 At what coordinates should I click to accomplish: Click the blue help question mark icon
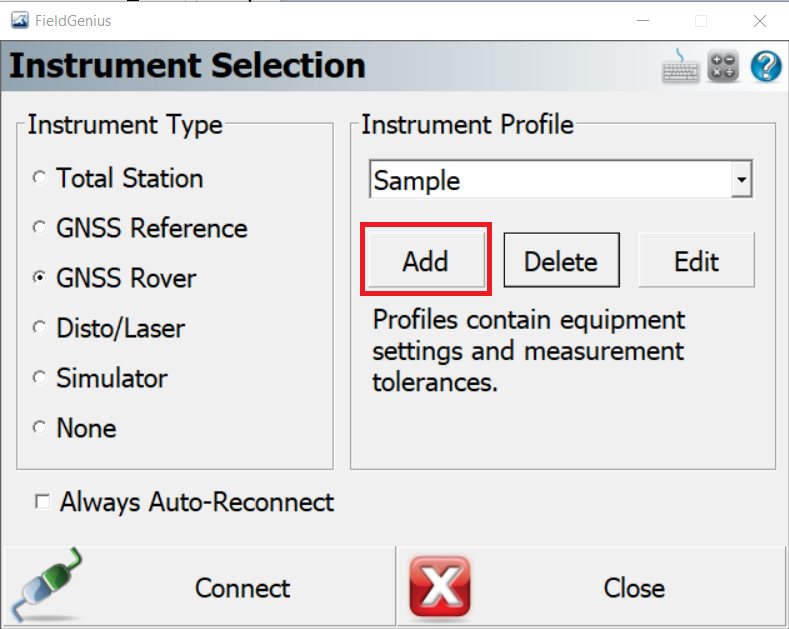point(766,66)
